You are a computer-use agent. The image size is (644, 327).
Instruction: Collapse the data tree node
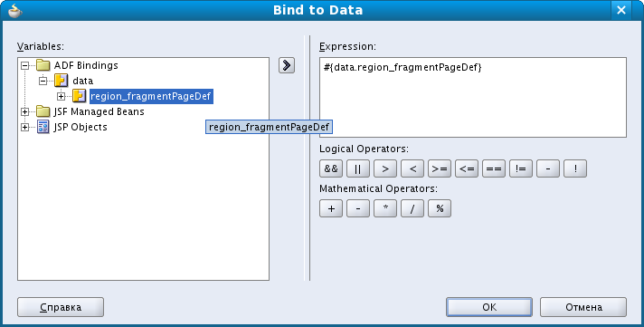pos(43,81)
